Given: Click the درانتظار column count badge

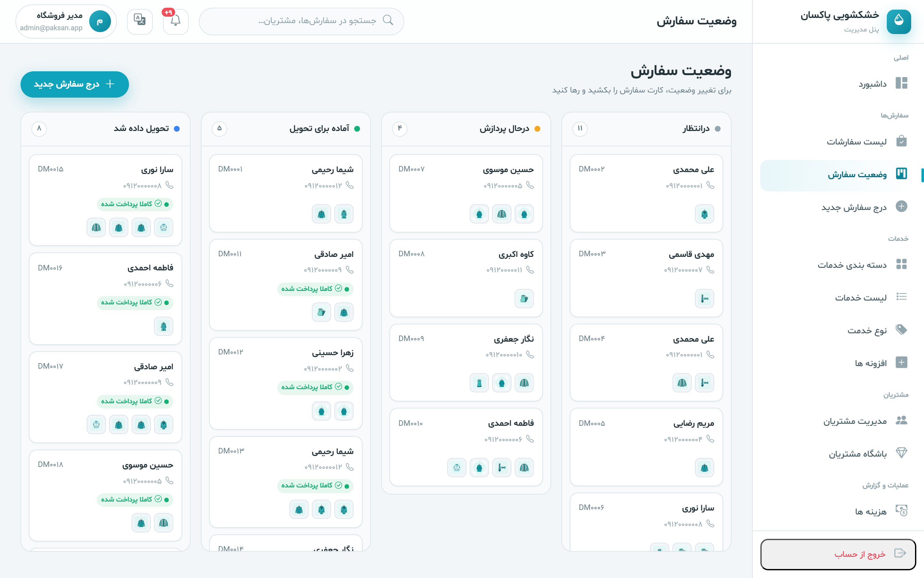Looking at the screenshot, I should 580,128.
